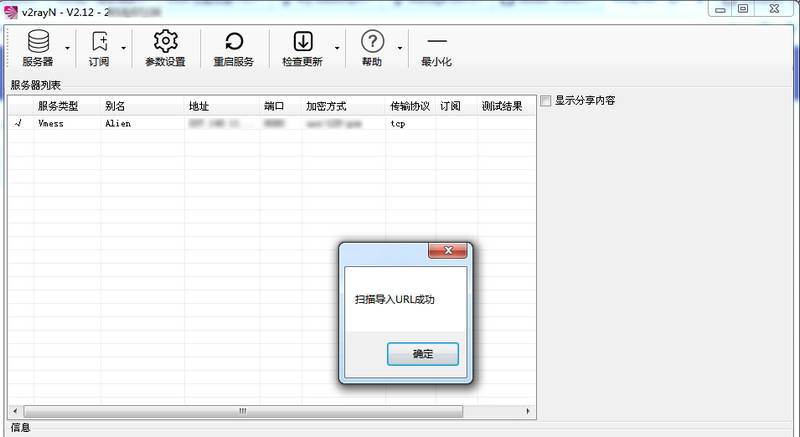The width and height of the screenshot is (800, 437).
Task: Click the 帮助 (Help) question mark icon
Action: coord(372,42)
